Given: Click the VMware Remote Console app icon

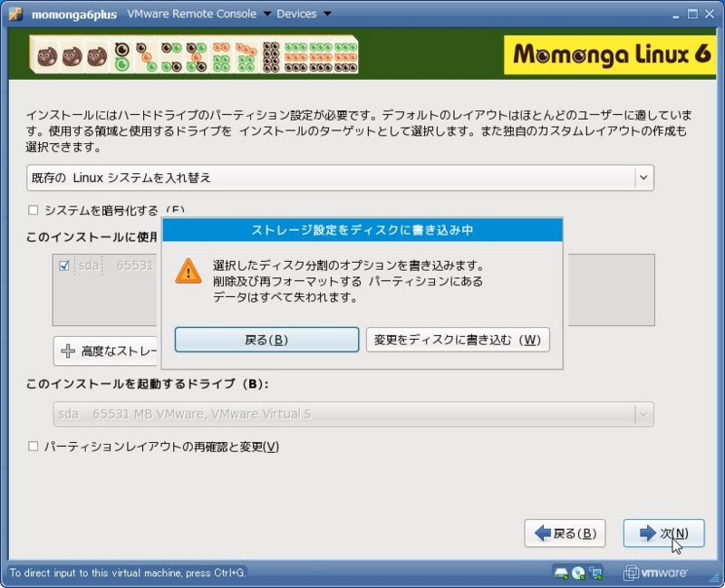Looking at the screenshot, I should [15, 14].
